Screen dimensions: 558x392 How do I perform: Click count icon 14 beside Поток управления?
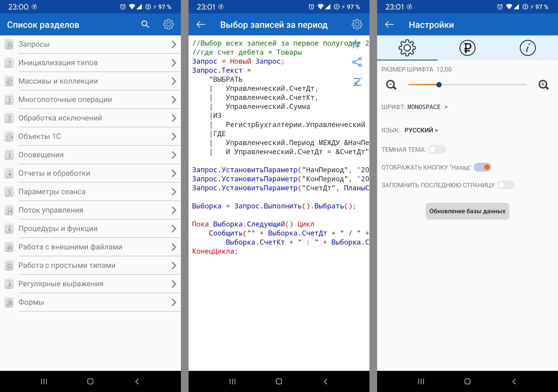click(x=9, y=210)
